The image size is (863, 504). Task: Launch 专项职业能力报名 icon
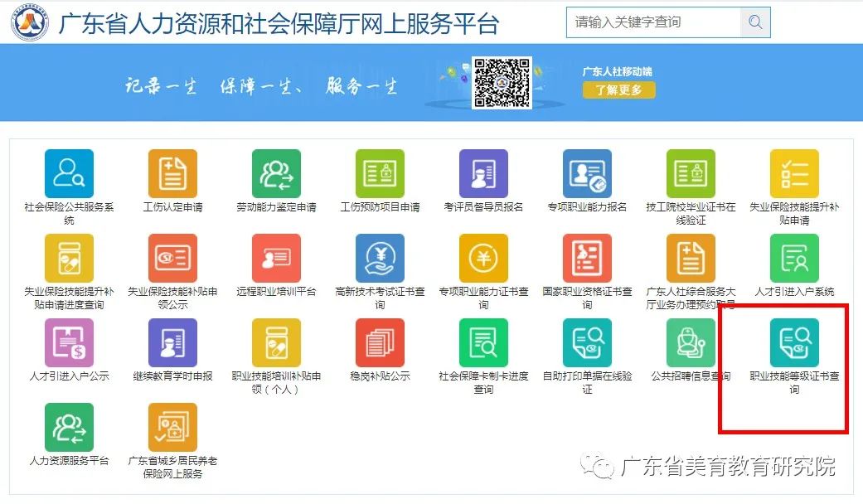coord(587,174)
